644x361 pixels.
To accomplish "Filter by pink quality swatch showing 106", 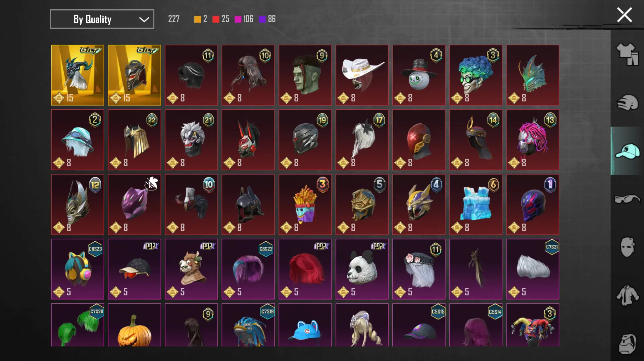I will tap(244, 19).
